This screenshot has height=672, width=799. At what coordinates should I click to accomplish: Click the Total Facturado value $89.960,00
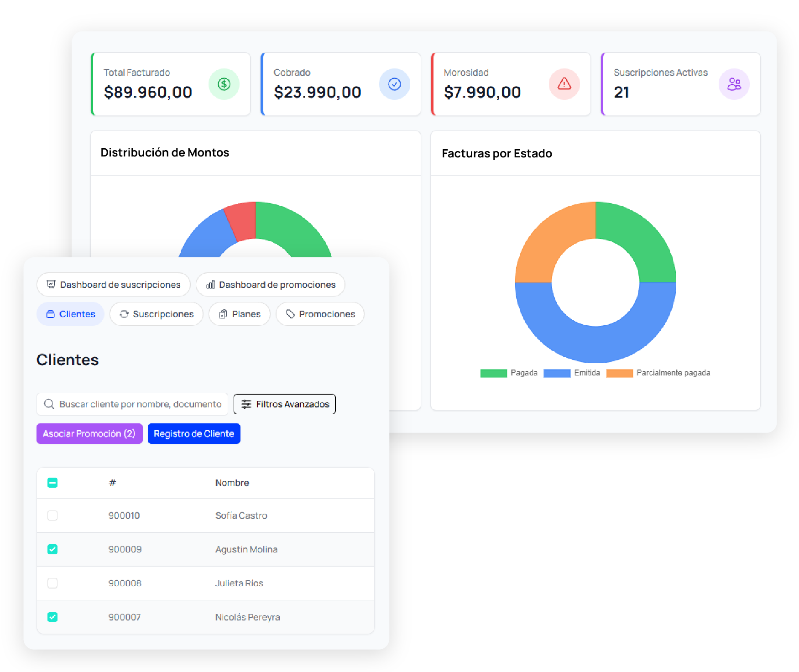148,92
